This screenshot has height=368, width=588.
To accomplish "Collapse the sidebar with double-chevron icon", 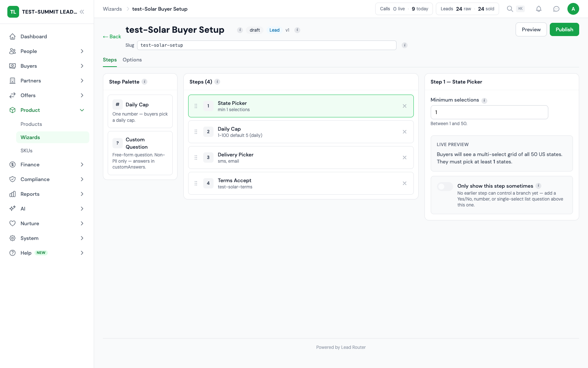I will (82, 12).
